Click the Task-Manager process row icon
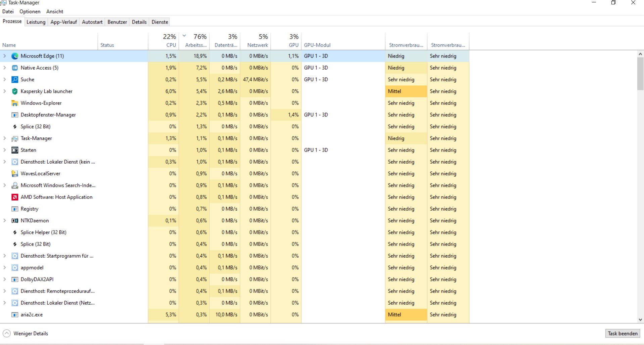Screen dimensions: 644x345 [15, 138]
